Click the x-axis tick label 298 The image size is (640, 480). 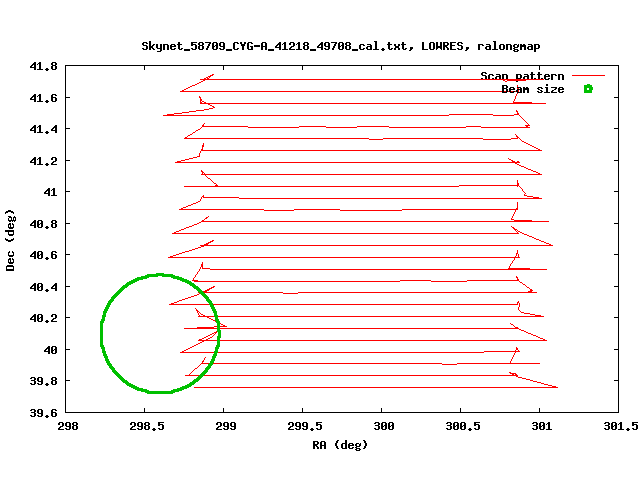tap(67, 426)
